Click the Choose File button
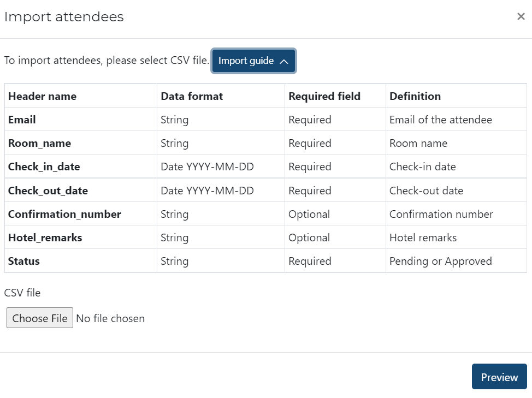The image size is (532, 398). (40, 318)
